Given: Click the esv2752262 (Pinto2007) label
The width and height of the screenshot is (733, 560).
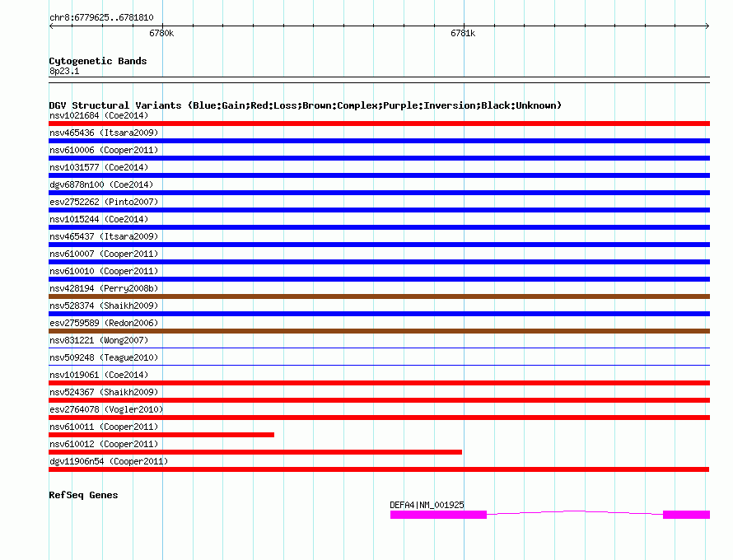Looking at the screenshot, I should pos(104,202).
